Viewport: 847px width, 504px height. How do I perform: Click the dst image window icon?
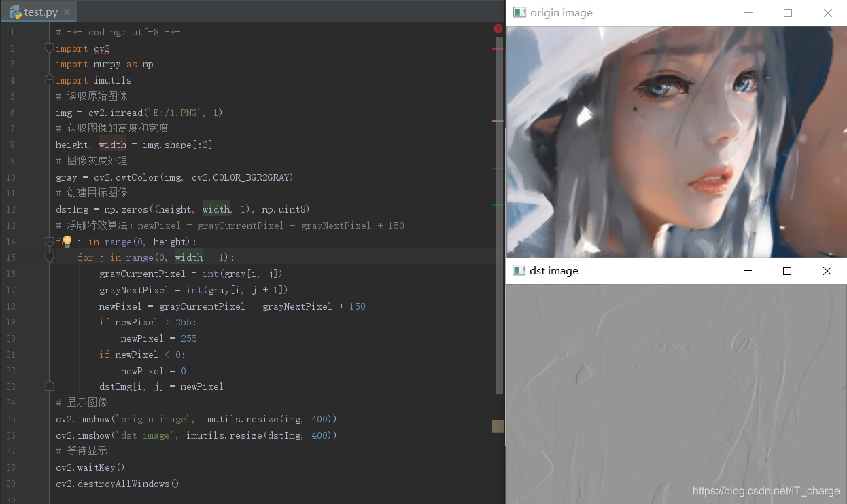pyautogui.click(x=519, y=270)
